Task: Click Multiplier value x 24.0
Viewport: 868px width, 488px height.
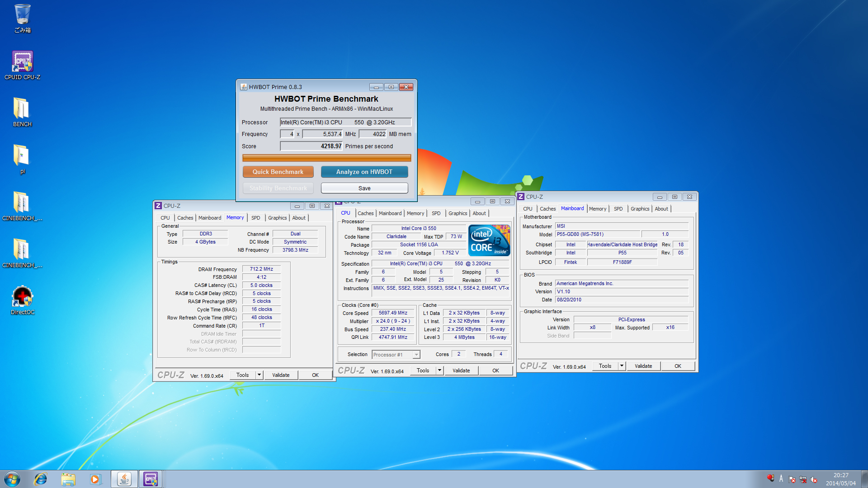Action: (393, 321)
